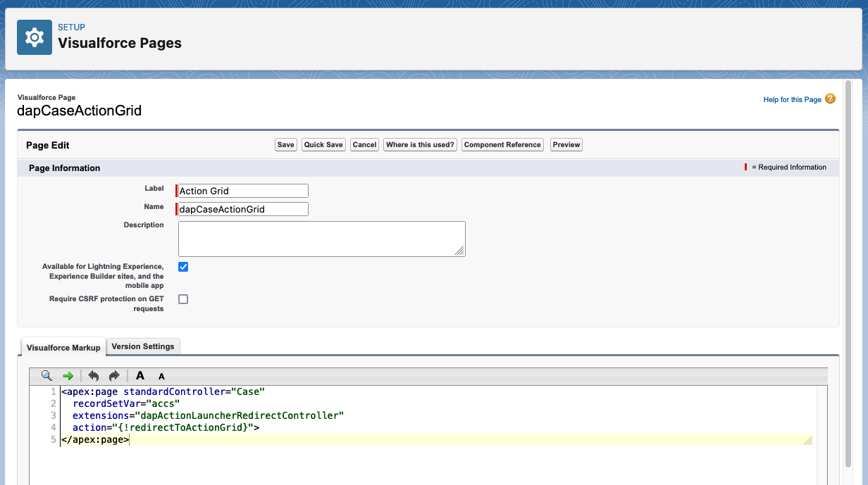This screenshot has height=485, width=868.
Task: Click line with action redirectToActionGrid
Action: (166, 427)
